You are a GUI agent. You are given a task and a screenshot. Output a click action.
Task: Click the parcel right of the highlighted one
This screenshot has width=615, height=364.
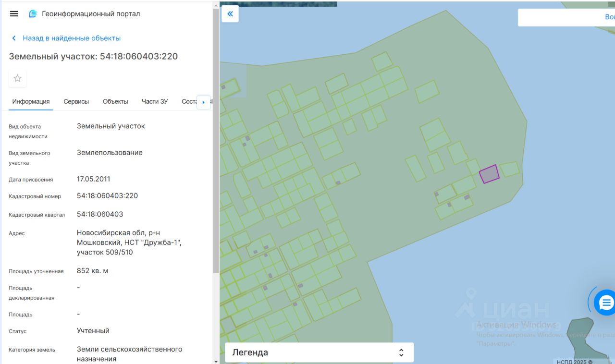tap(509, 169)
